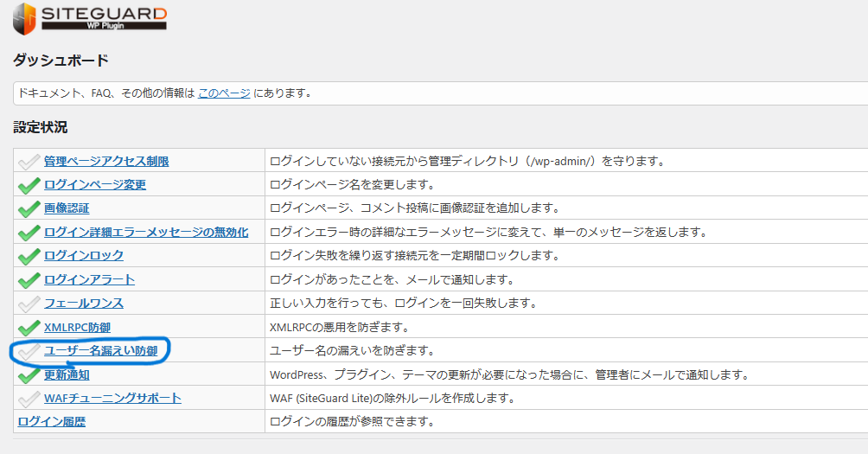Click gray checkmark beside 管理ページアクセス制限

(x=29, y=162)
